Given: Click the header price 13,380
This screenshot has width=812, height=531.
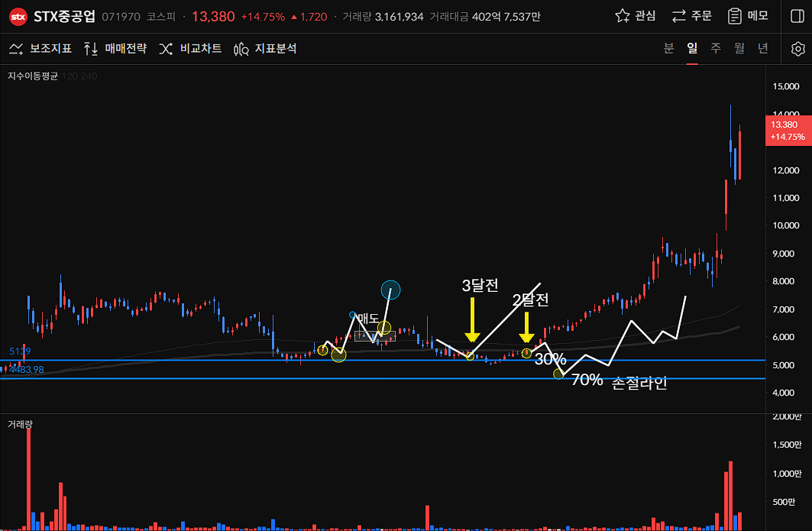Looking at the screenshot, I should (x=213, y=17).
